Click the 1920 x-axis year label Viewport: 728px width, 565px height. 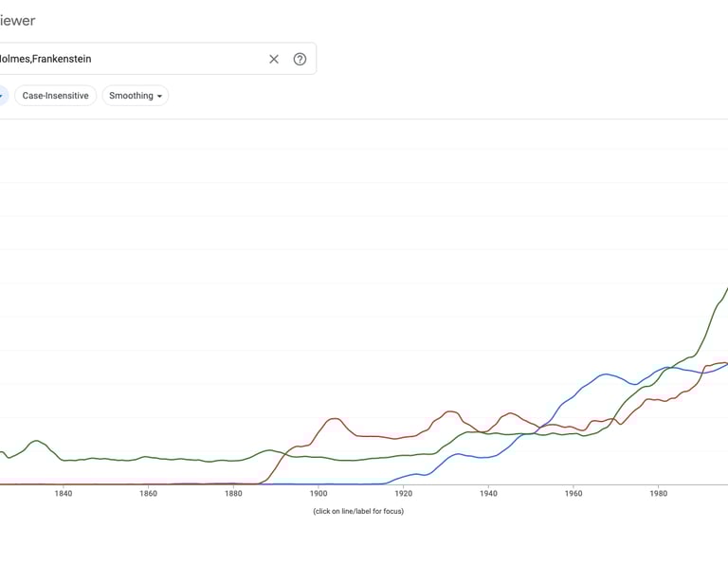[404, 493]
